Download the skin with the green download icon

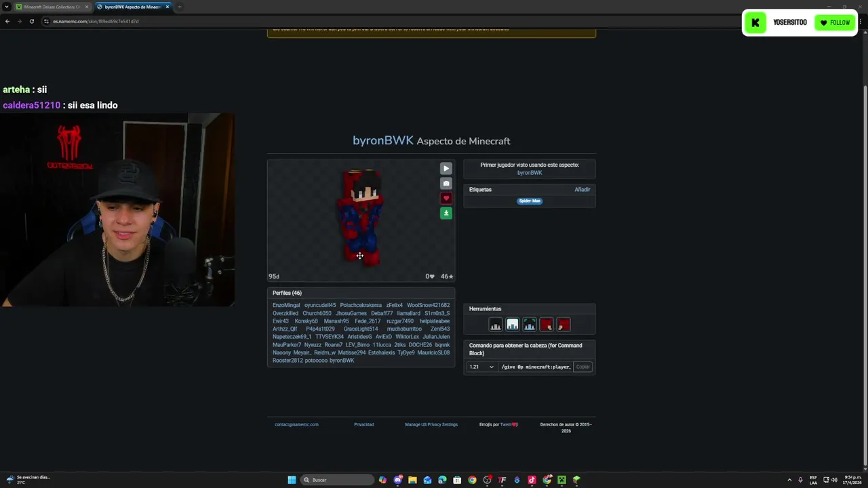[x=446, y=213]
